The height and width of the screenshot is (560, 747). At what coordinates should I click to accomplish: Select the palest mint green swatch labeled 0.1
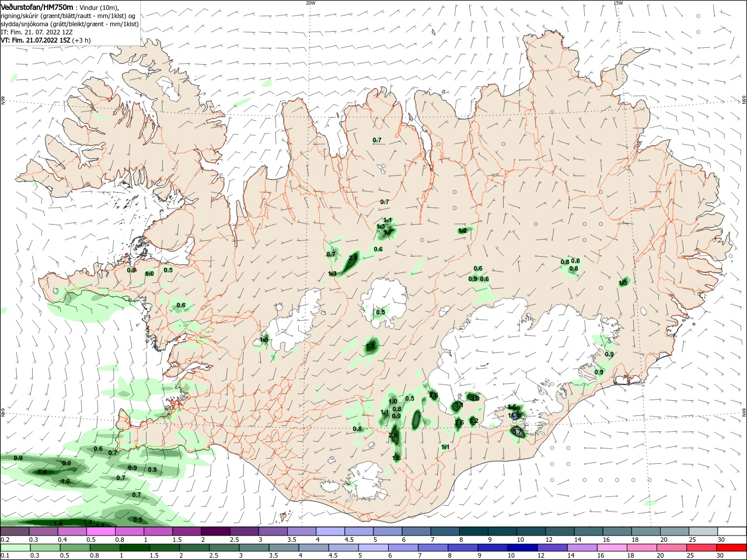[15, 548]
